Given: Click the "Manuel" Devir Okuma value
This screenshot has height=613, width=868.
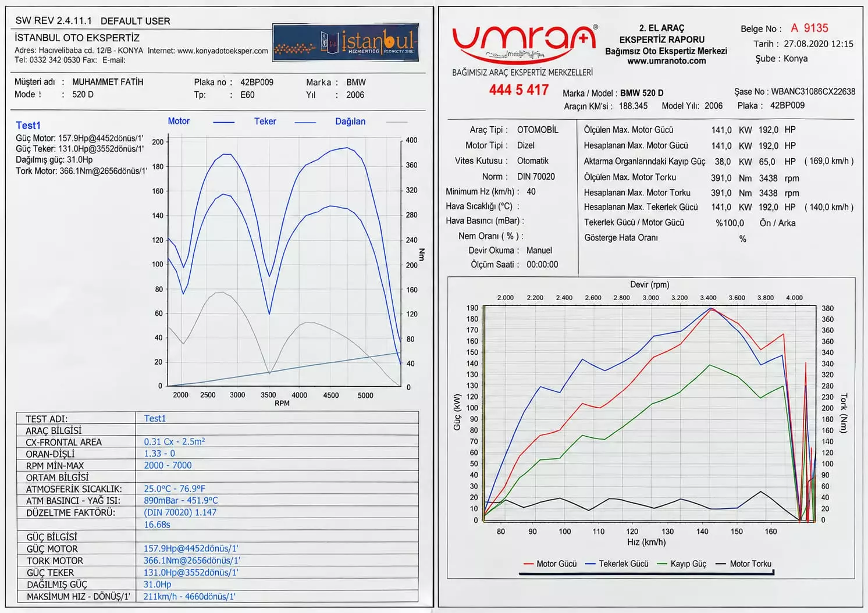Looking at the screenshot, I should pos(539,250).
